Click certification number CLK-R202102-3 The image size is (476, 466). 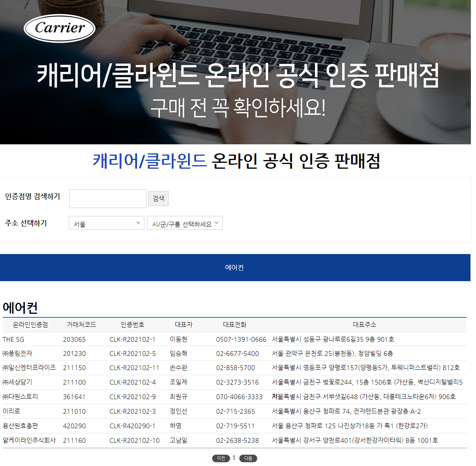(133, 411)
